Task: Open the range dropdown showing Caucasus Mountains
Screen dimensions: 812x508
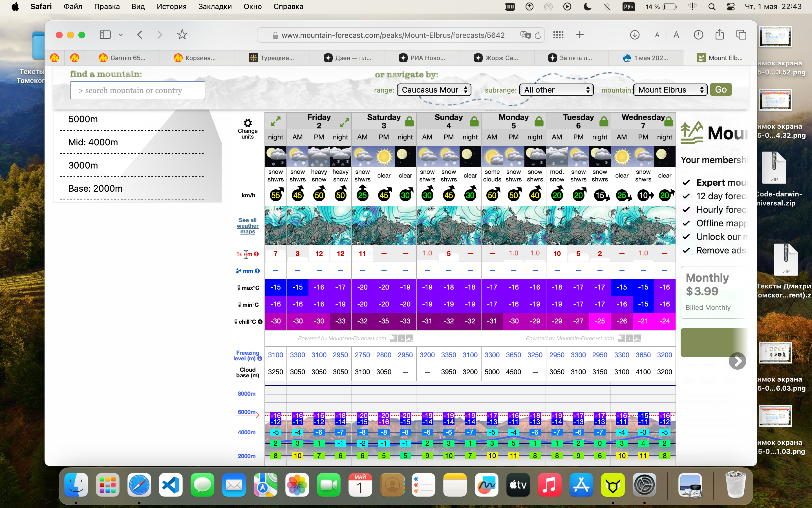Action: point(434,90)
